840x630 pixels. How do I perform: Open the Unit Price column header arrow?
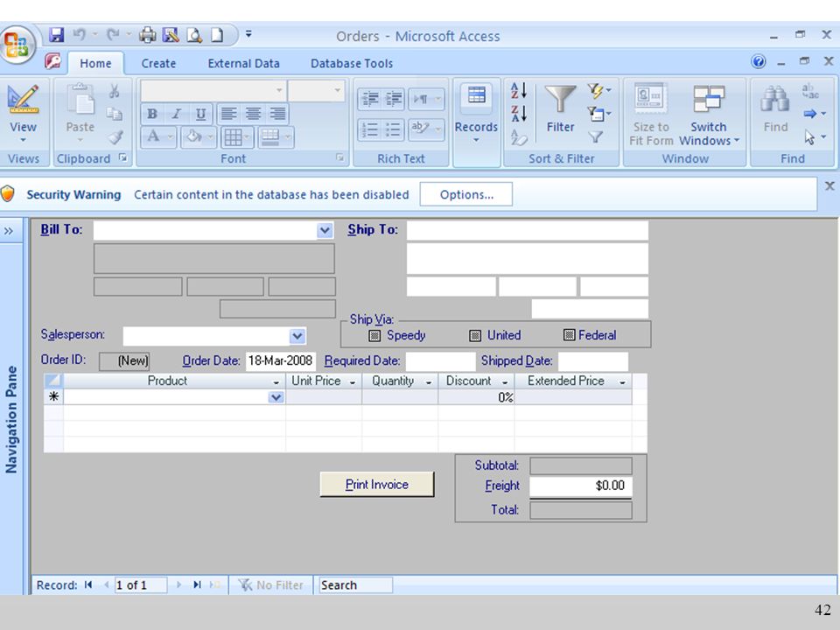(353, 382)
